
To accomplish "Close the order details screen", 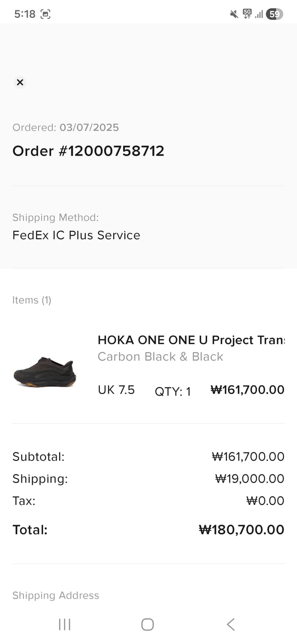I will coord(20,82).
